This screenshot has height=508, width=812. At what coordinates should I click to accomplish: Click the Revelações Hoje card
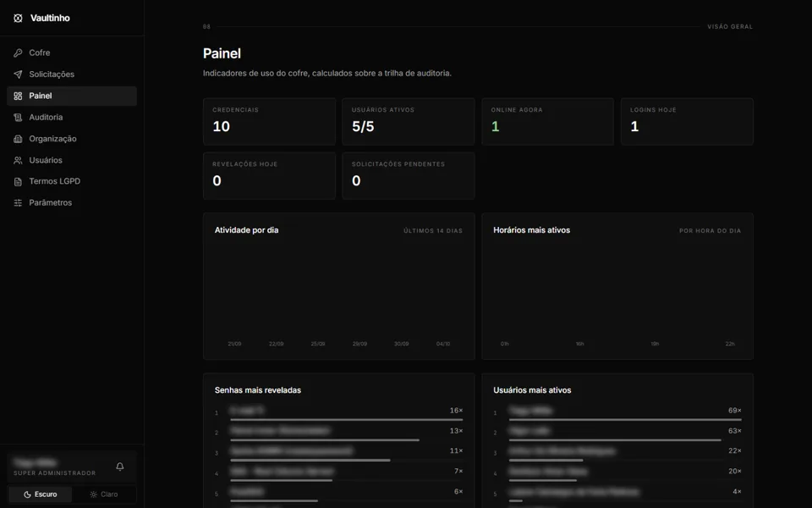point(269,176)
